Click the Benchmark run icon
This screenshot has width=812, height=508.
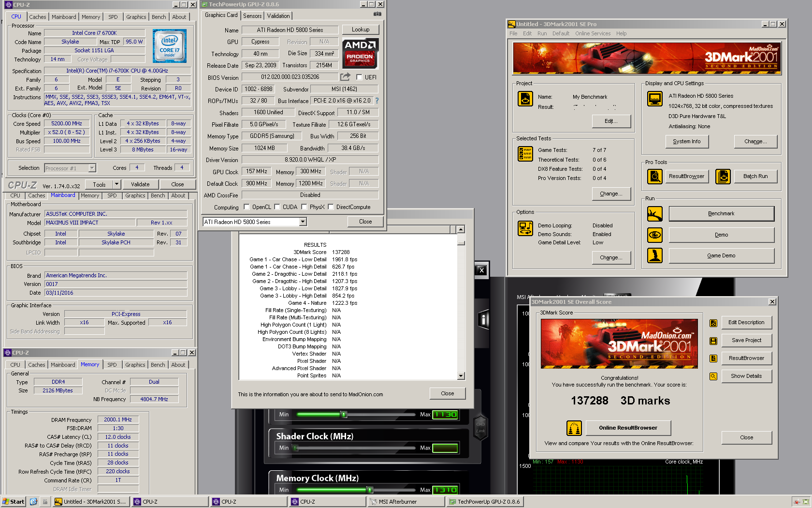[655, 213]
